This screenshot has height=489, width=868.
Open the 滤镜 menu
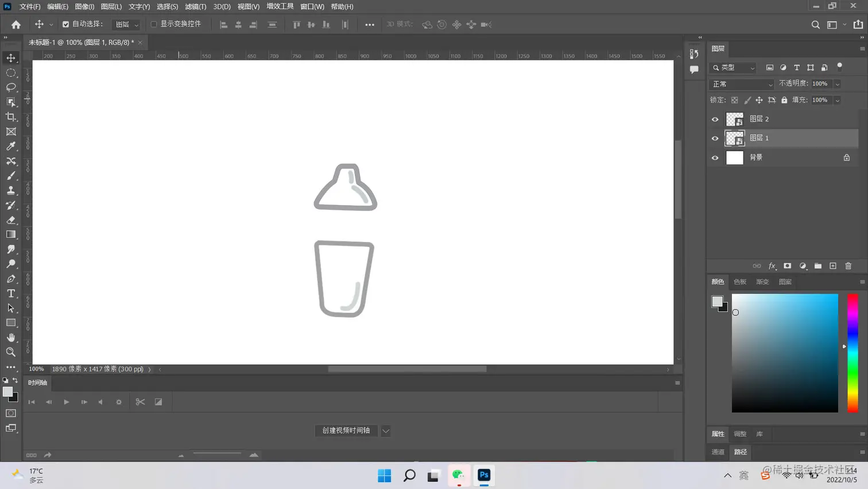pyautogui.click(x=195, y=6)
